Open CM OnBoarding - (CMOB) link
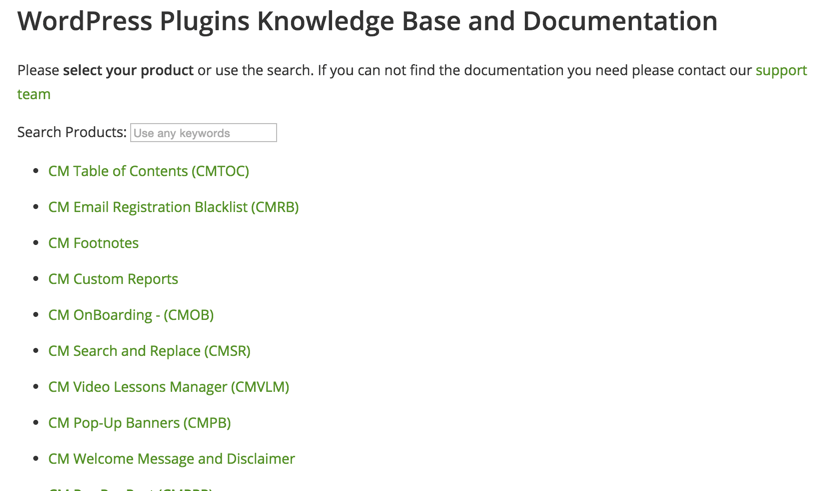 coord(131,315)
